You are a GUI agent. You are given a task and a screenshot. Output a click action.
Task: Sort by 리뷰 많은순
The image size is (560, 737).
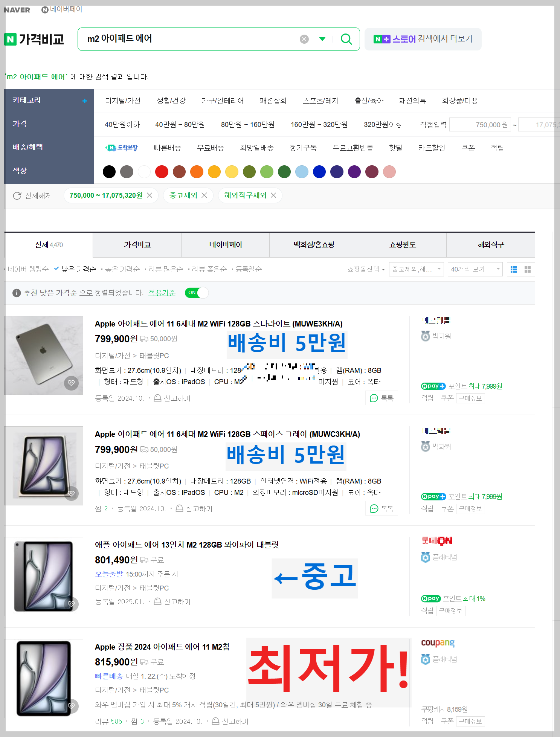pos(166,269)
